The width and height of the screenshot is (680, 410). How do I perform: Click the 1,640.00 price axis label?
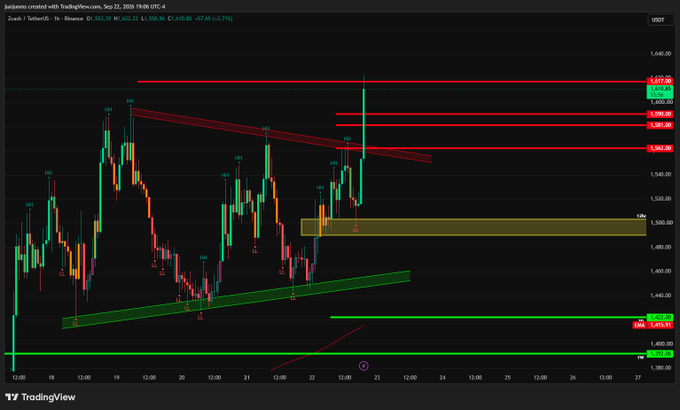tap(661, 54)
